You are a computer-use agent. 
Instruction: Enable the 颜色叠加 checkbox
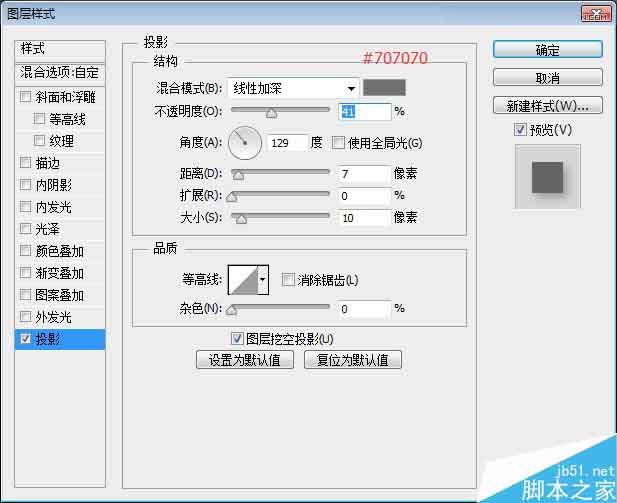click(25, 250)
